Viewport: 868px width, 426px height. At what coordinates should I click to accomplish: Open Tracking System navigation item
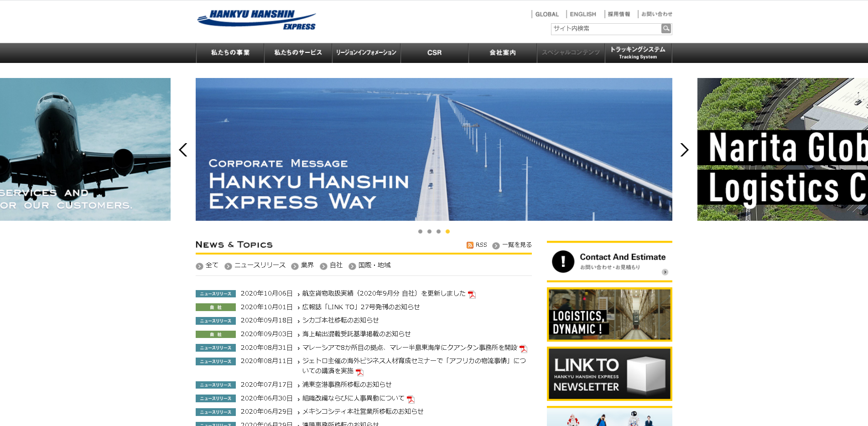638,53
